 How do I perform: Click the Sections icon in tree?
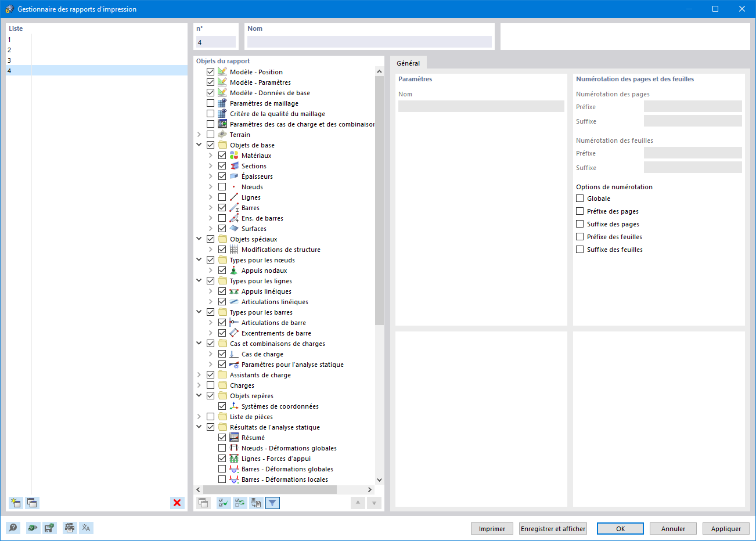coord(234,166)
